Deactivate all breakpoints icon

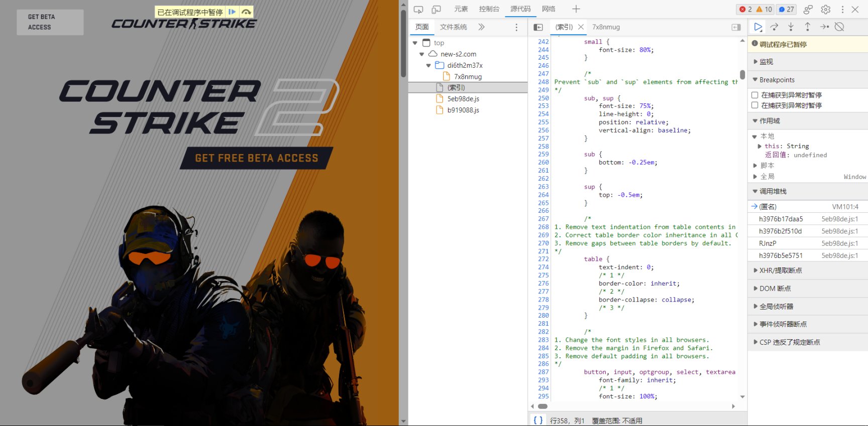click(839, 27)
